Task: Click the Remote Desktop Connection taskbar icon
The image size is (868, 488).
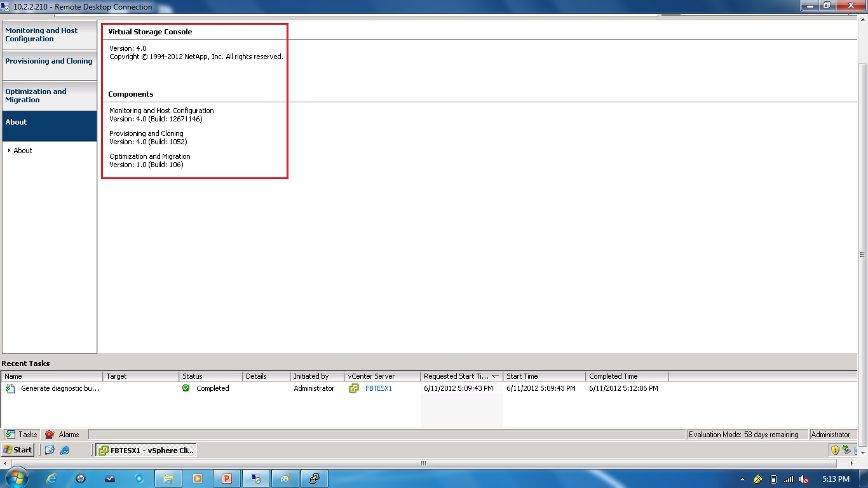Action: (256, 478)
